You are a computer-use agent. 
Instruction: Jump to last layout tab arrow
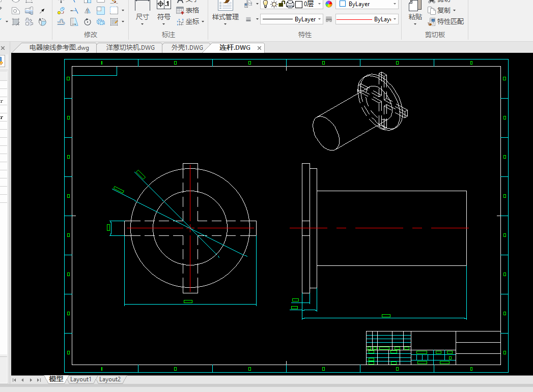[x=39, y=380]
